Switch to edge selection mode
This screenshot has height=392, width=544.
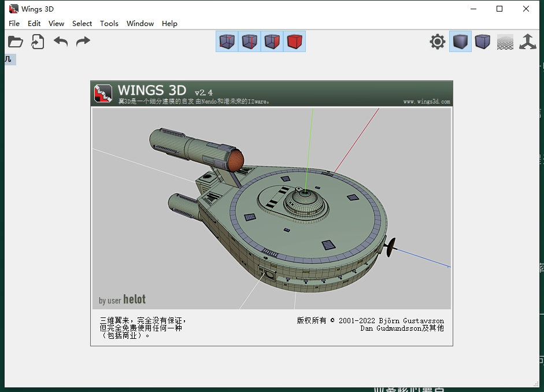[x=249, y=41]
